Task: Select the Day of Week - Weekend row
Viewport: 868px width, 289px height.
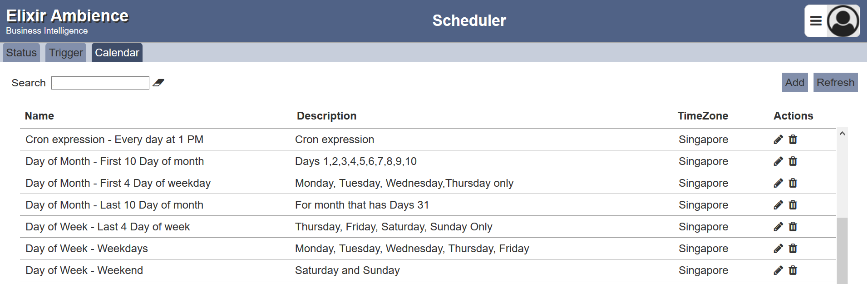Action: click(x=428, y=270)
